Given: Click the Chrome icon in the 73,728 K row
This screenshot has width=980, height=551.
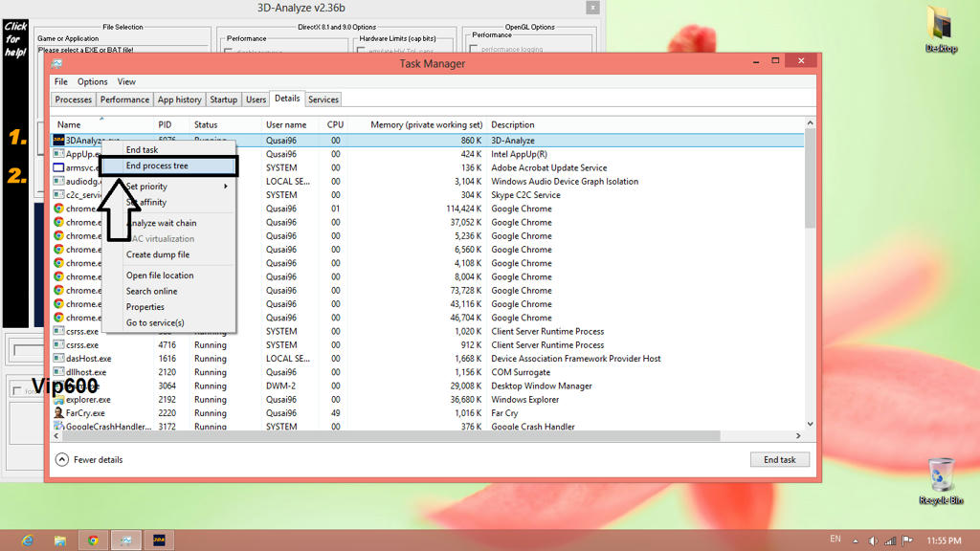Looking at the screenshot, I should [x=58, y=291].
